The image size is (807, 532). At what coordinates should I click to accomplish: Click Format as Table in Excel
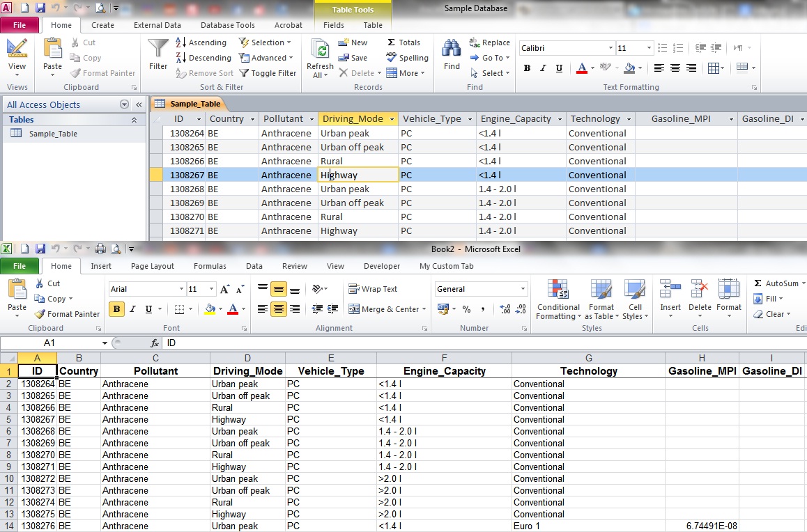[x=601, y=300]
